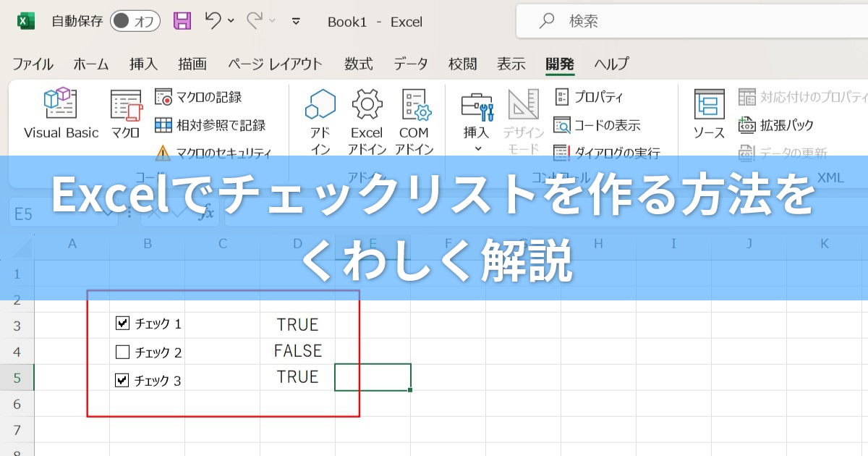Viewport: 868px width, 456px height.
Task: Switch to the 数式 ribbon tab
Action: pyautogui.click(x=358, y=64)
